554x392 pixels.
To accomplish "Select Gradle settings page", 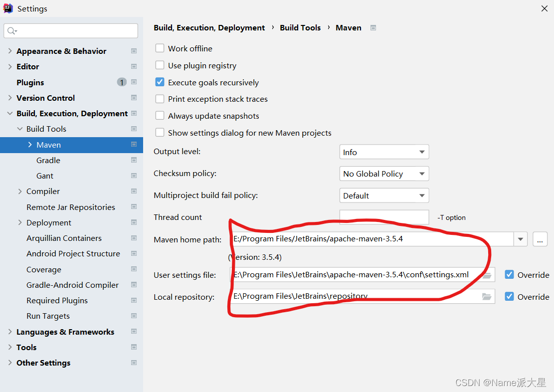I will pos(48,160).
